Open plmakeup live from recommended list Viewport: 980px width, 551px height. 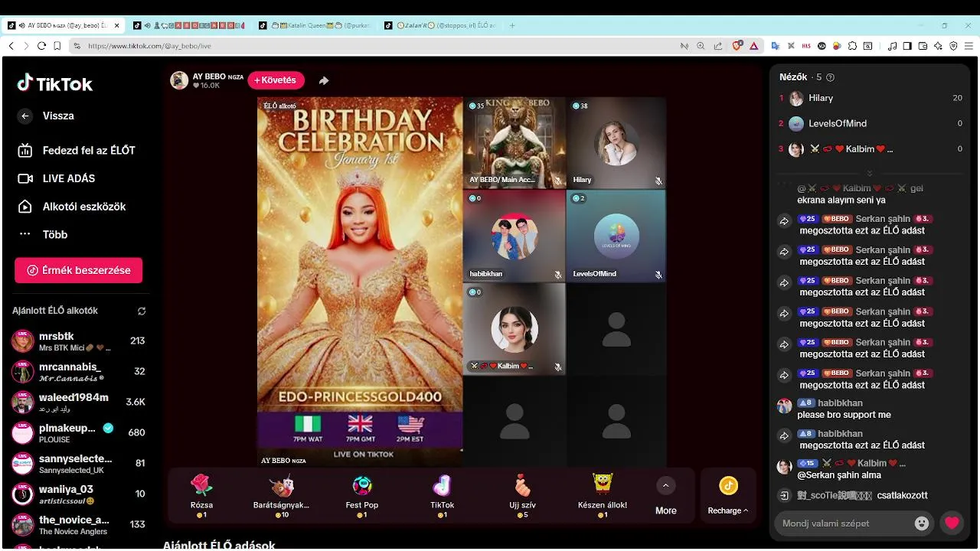78,433
